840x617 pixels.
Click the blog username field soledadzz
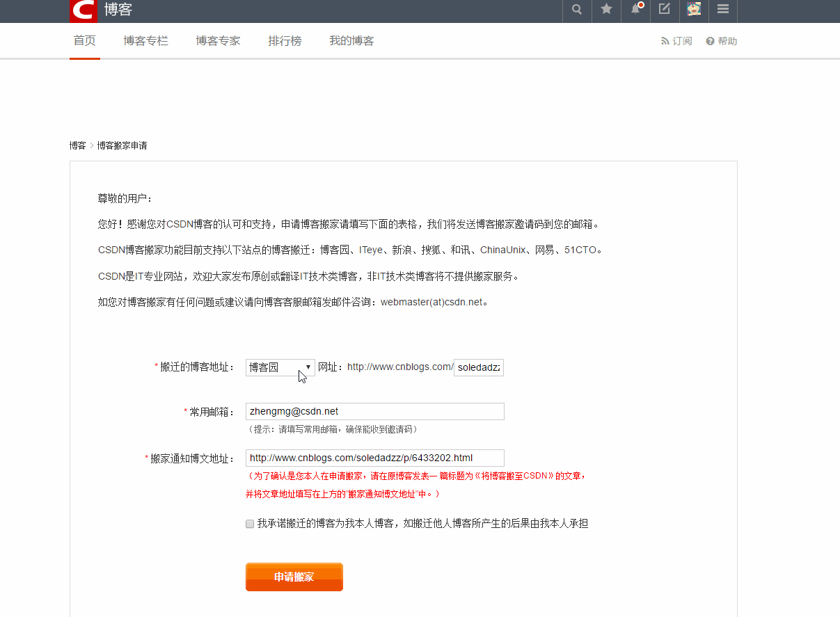tap(479, 367)
